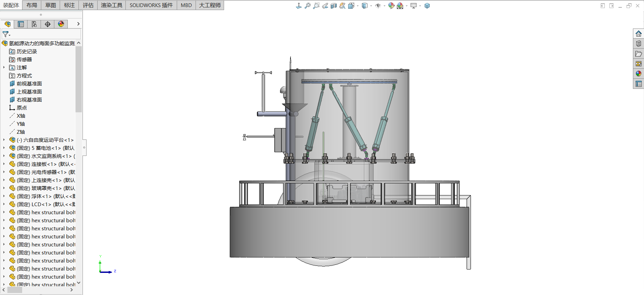Click the feature tree vertical scrollbar down arrow
The width and height of the screenshot is (644, 295).
pyautogui.click(x=78, y=283)
